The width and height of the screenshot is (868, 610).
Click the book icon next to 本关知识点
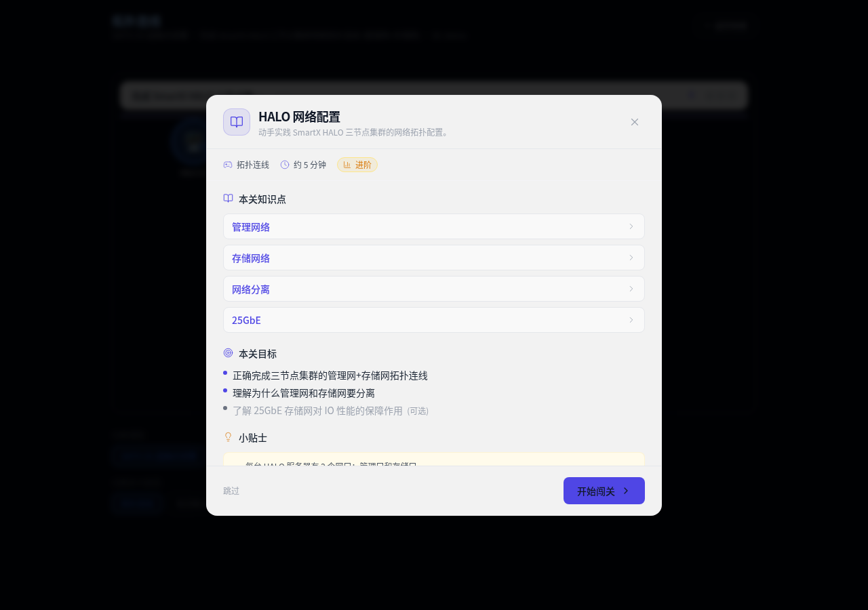[229, 199]
